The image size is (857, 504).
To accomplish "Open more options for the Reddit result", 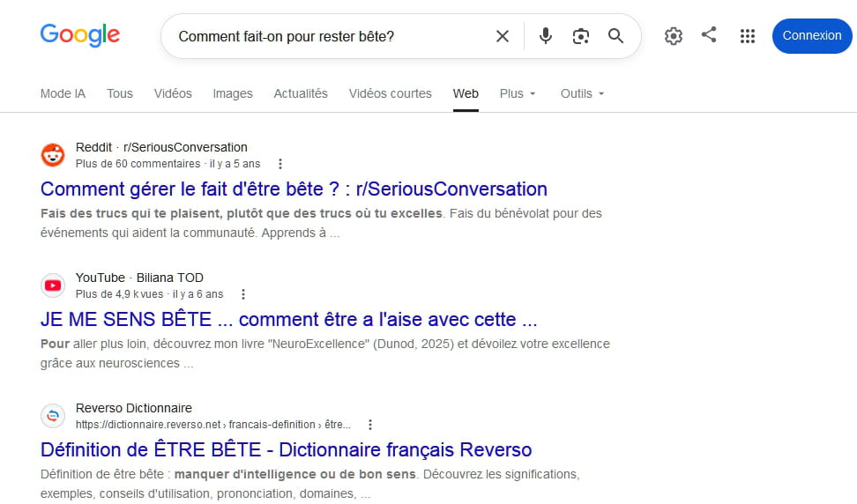I will click(x=279, y=164).
